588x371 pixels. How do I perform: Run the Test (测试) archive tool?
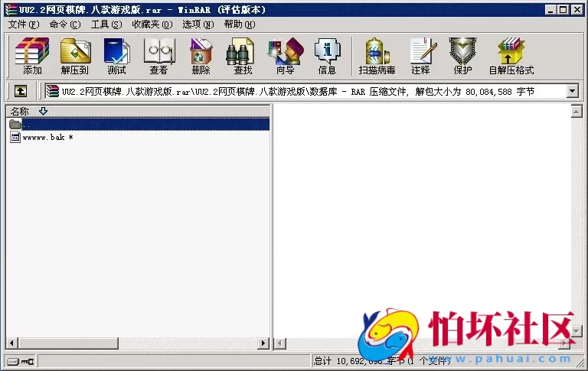[x=116, y=56]
